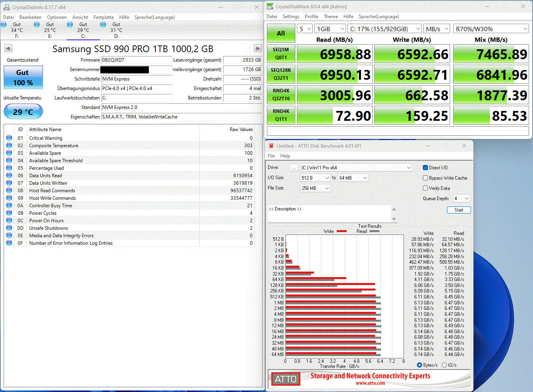The height and width of the screenshot is (392, 533).
Task: Click status orb for Unsafe Shutdowns row
Action: pyautogui.click(x=9, y=228)
